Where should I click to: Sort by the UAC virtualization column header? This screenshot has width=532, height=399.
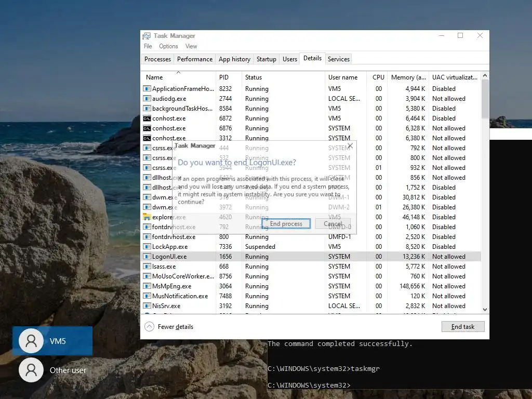coord(455,77)
